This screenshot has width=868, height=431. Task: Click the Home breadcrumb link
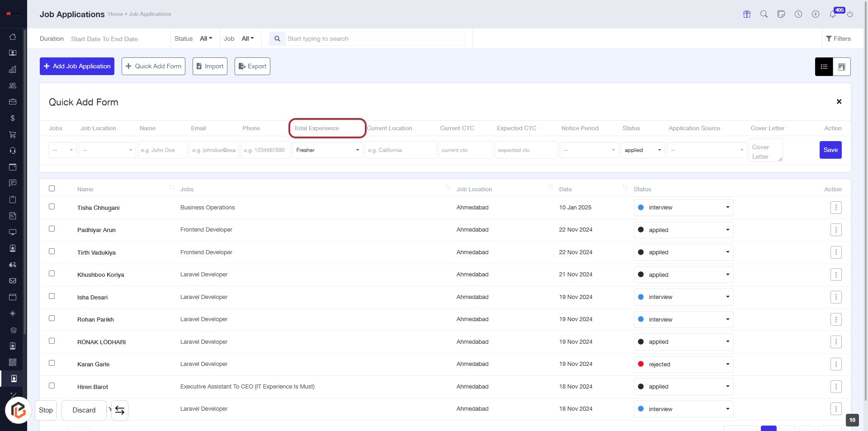tap(115, 14)
